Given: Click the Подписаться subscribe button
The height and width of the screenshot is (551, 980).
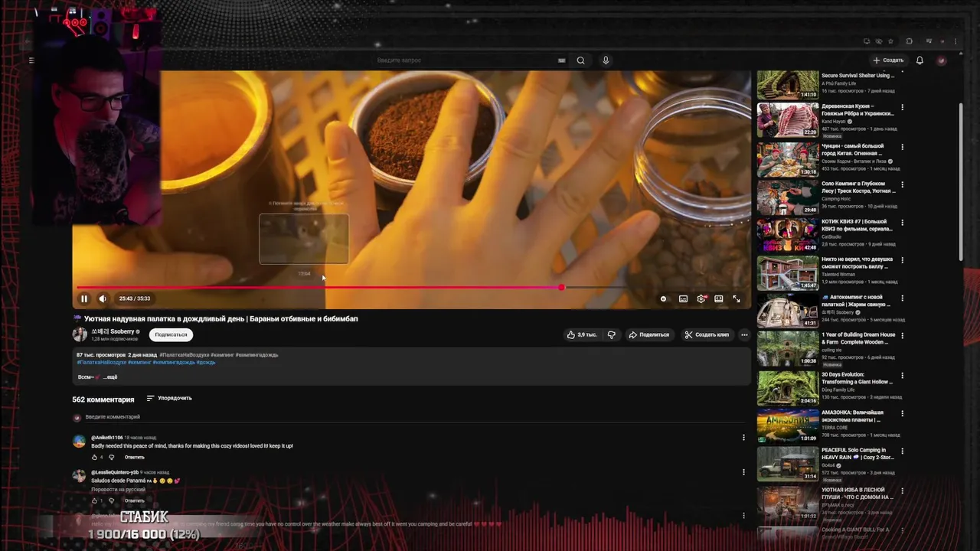Looking at the screenshot, I should pyautogui.click(x=171, y=334).
